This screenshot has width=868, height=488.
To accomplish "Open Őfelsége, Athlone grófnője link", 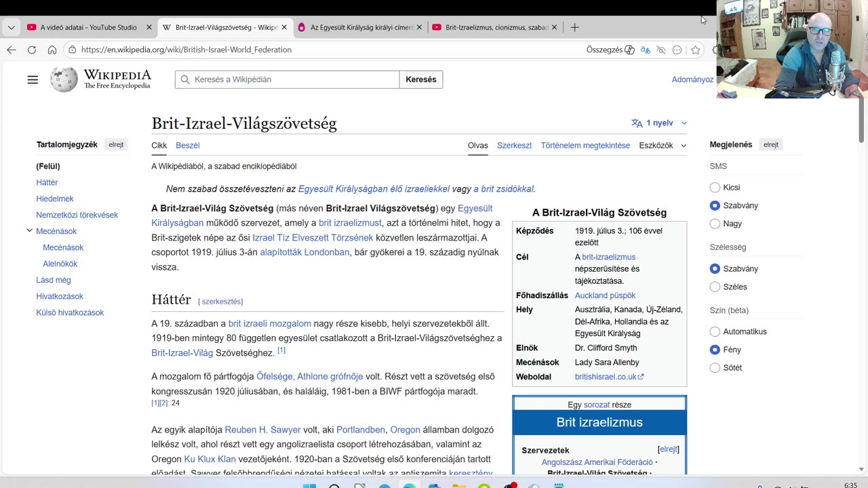I will coord(309,376).
